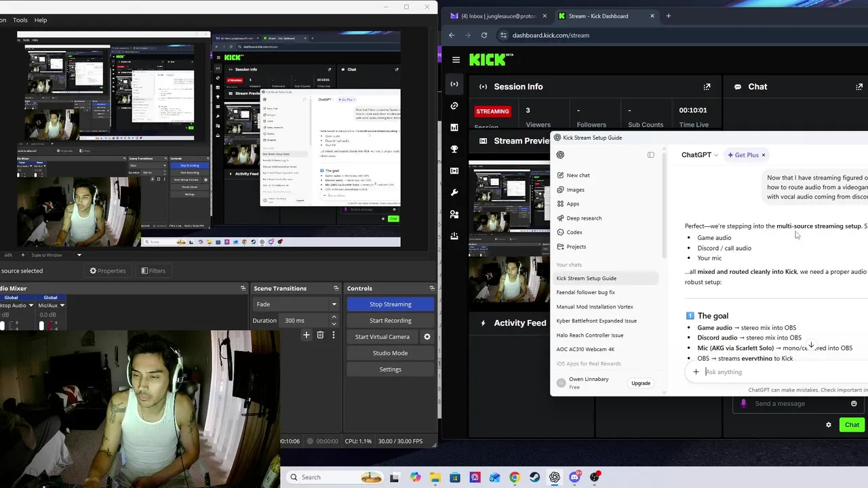
Task: Pop out the Session Info panel
Action: (707, 87)
